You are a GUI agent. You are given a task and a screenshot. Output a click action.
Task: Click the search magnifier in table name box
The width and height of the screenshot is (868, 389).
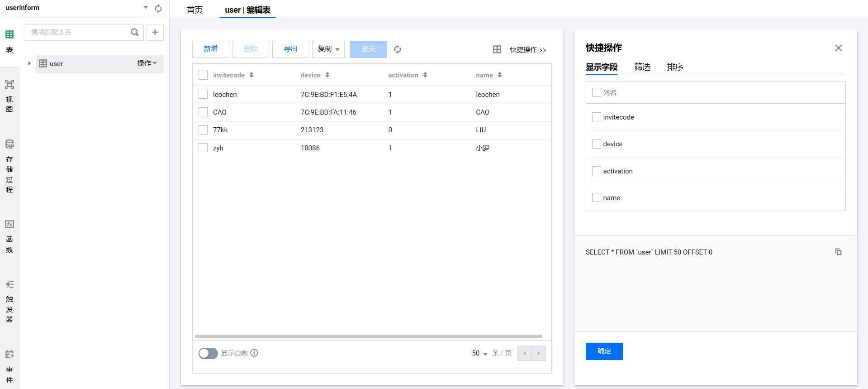click(134, 32)
